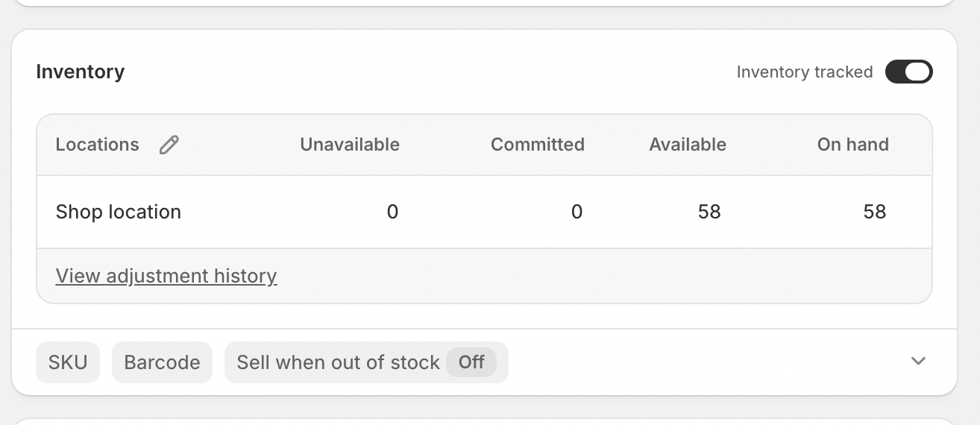
Task: Click the On hand quantity 58 cell
Action: (875, 212)
